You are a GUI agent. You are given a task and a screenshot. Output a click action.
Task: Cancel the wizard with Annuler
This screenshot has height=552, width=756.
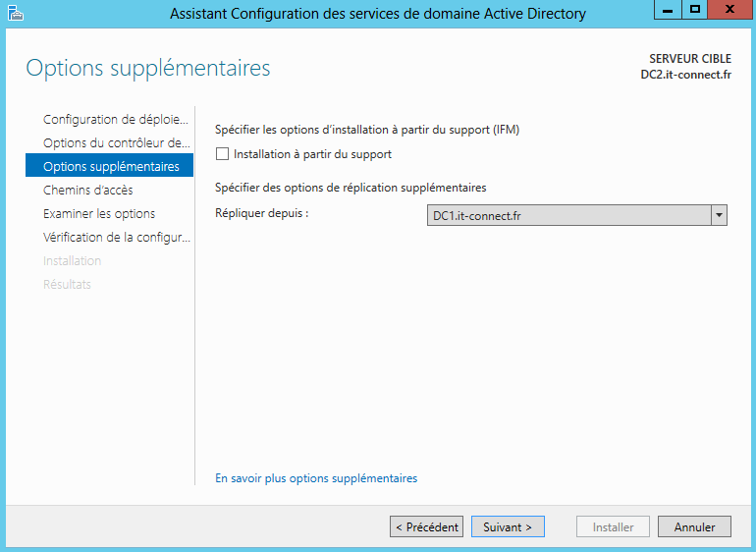[x=694, y=527]
